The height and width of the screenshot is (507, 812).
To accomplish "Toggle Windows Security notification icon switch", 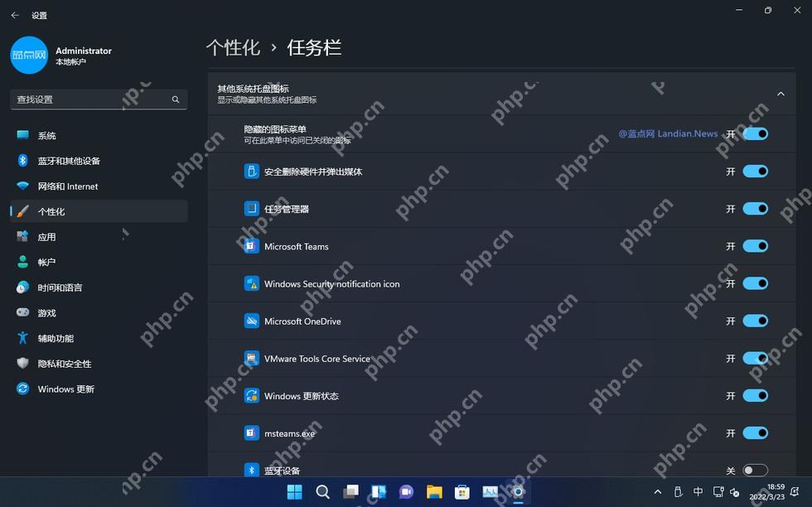I will (755, 283).
